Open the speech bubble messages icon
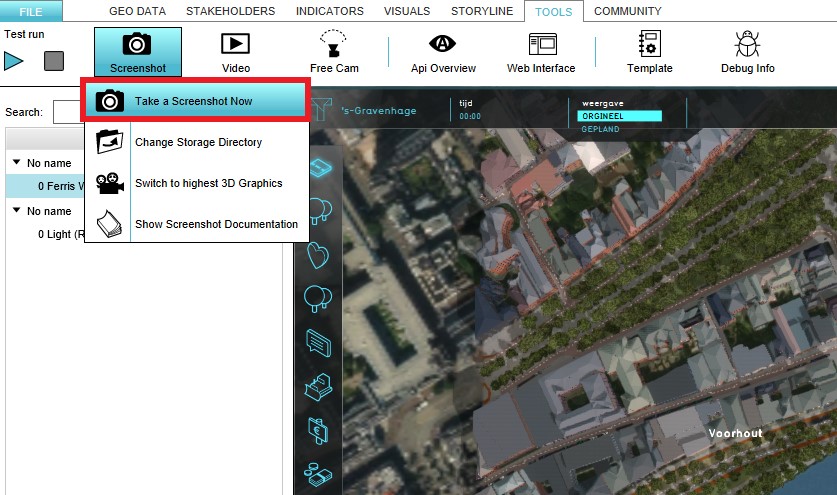The width and height of the screenshot is (837, 495). 318,342
